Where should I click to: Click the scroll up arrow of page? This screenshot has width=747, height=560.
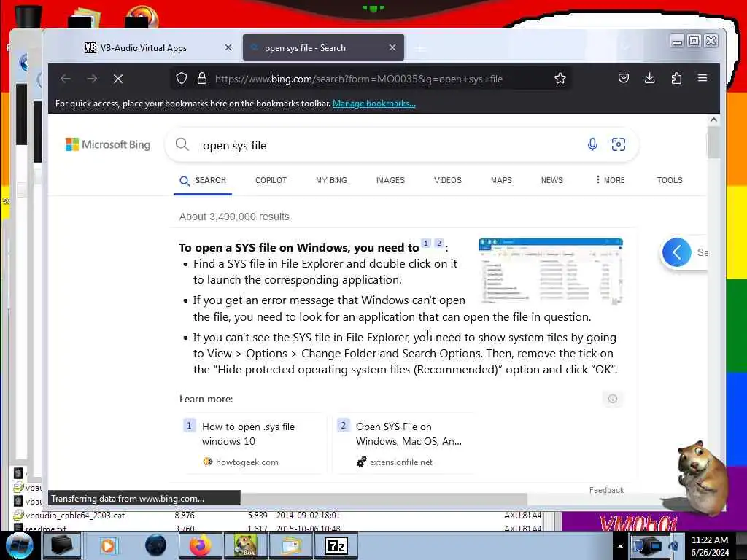tap(713, 120)
